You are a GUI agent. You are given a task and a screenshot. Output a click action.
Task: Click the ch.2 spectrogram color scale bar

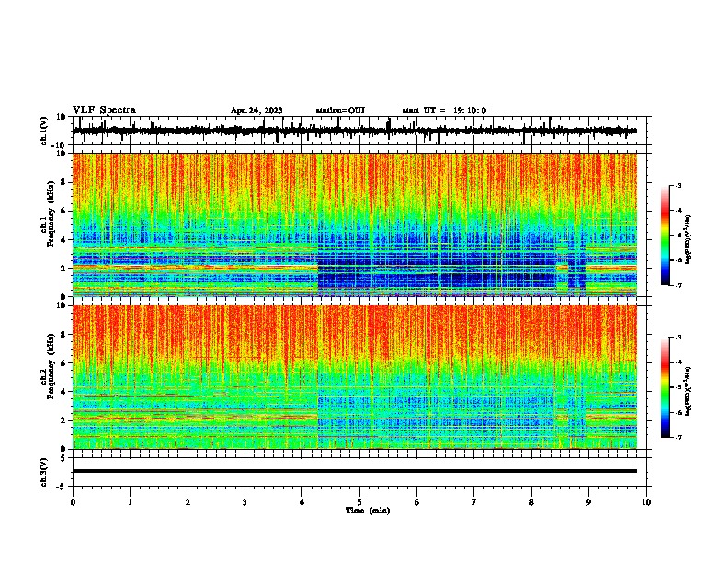[x=665, y=387]
